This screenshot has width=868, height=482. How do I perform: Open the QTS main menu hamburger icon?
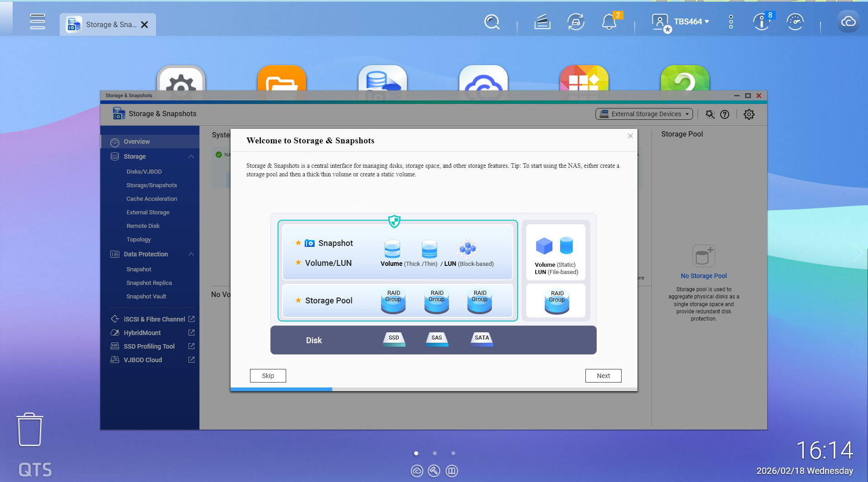point(38,21)
